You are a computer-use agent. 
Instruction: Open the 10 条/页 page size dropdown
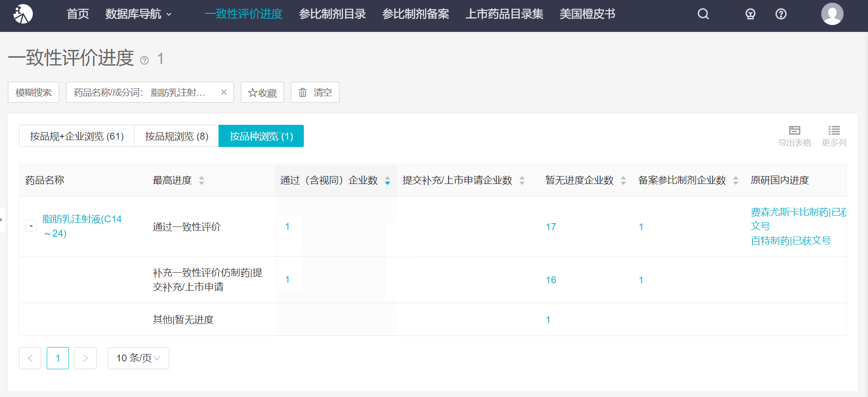[138, 358]
